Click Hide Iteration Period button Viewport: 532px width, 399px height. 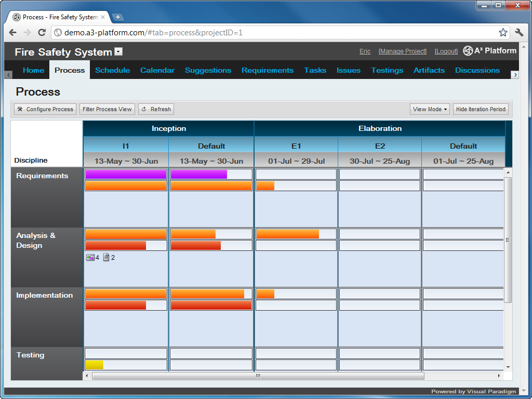point(481,109)
